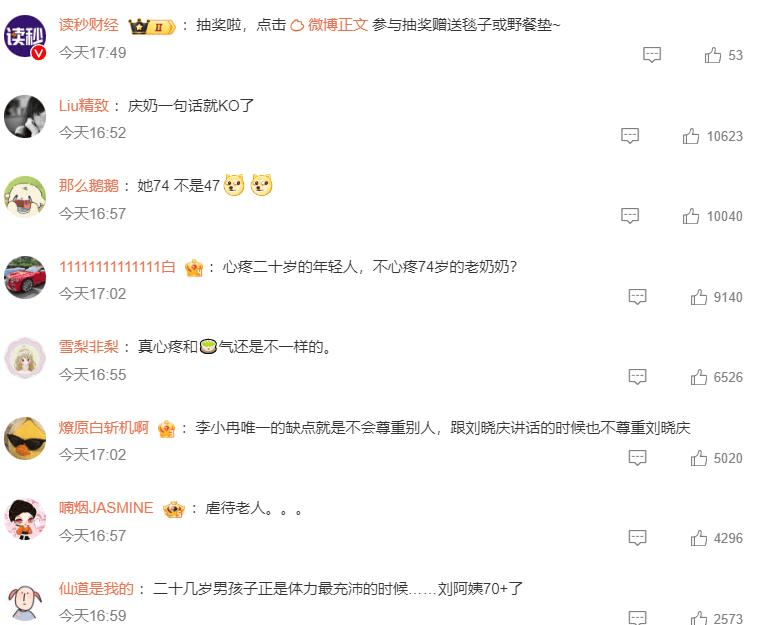Visit 仙道是我的 profile via username
The width and height of the screenshot is (762, 625).
coord(96,589)
